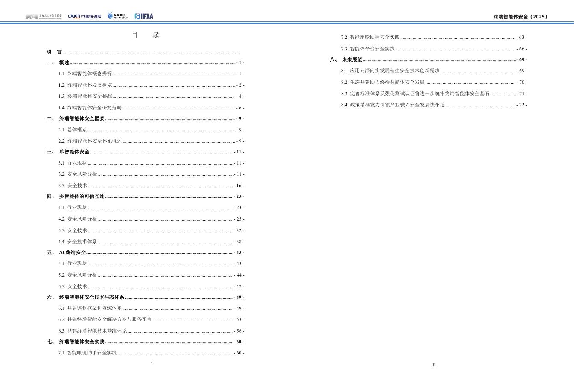Go to section 2.1 总体框架
Viewport: 574px width, 392px height.
[151, 130]
